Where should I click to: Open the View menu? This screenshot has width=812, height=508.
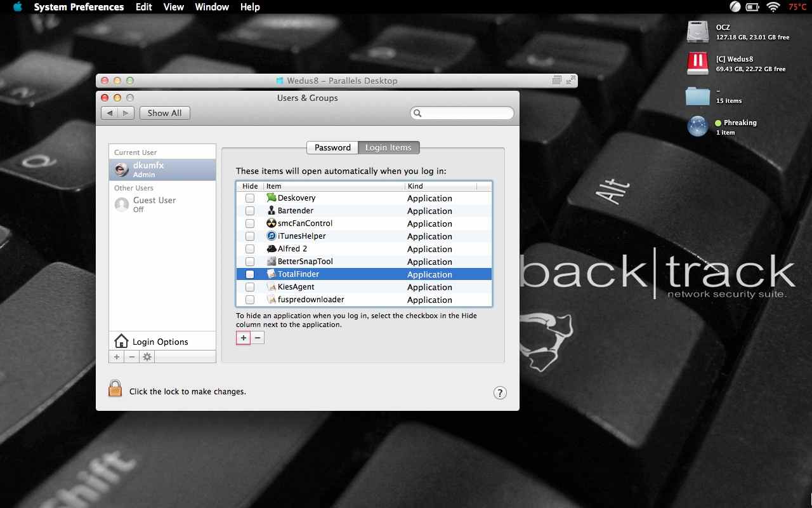click(x=173, y=7)
